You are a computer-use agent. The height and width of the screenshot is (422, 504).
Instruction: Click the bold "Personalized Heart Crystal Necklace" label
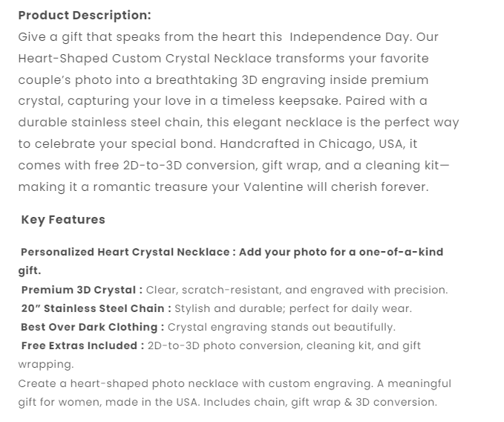pos(125,252)
